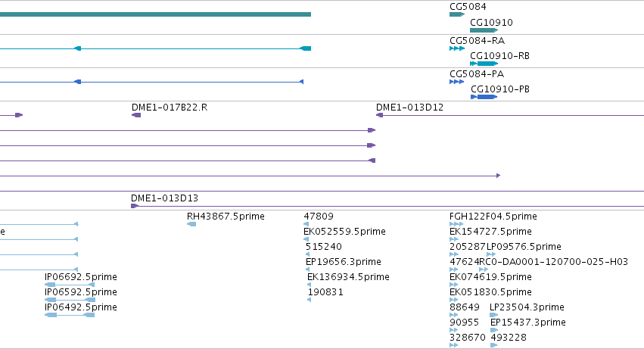Select the EK136934.5prime label
This screenshot has height=349, width=644.
click(348, 277)
